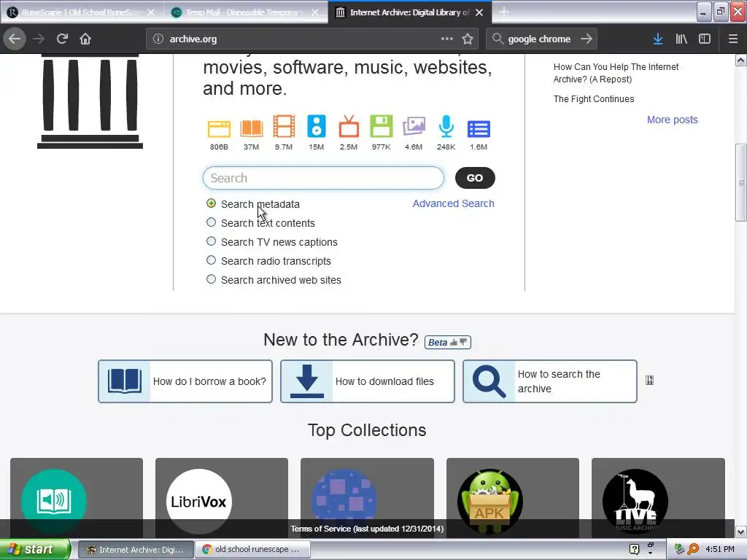This screenshot has height=560, width=747.
Task: Open the images icon labeled 4.6M
Action: (414, 127)
